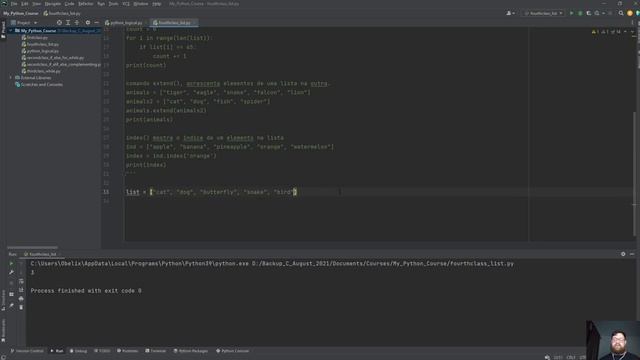Click the layout restore icon in Run panel

click(x=11, y=294)
